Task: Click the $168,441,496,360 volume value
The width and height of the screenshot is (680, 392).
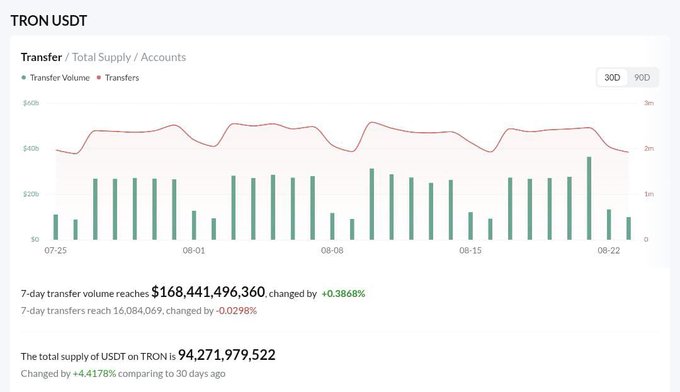Action: click(208, 292)
